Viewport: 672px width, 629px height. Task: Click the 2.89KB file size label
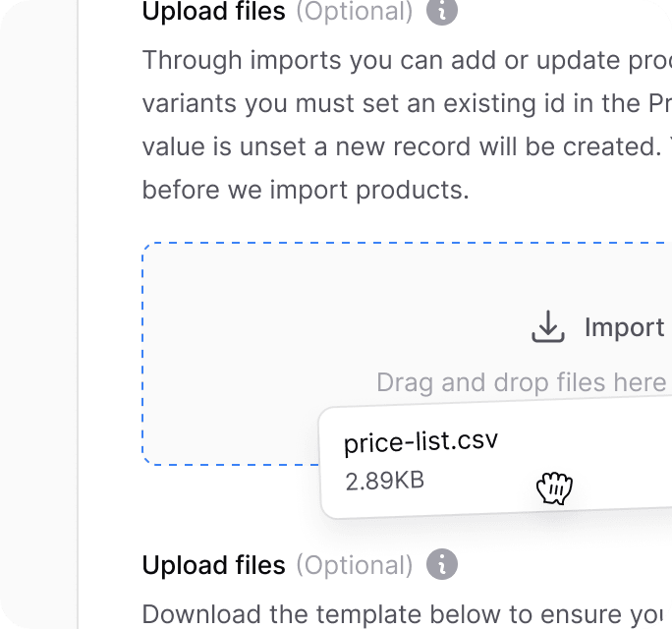click(x=385, y=481)
